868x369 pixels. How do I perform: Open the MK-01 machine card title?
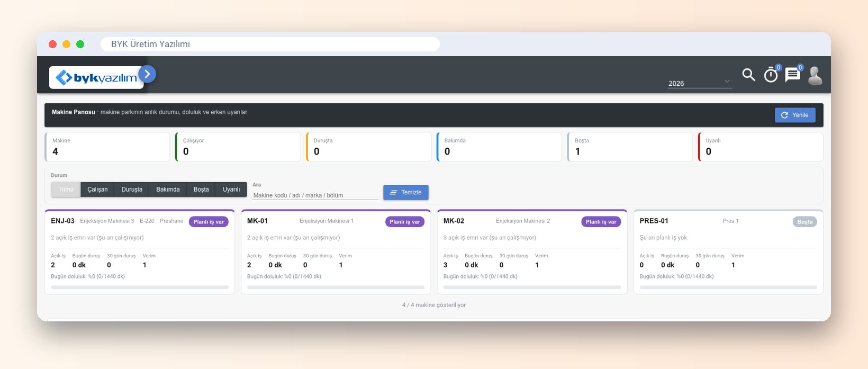pos(257,221)
